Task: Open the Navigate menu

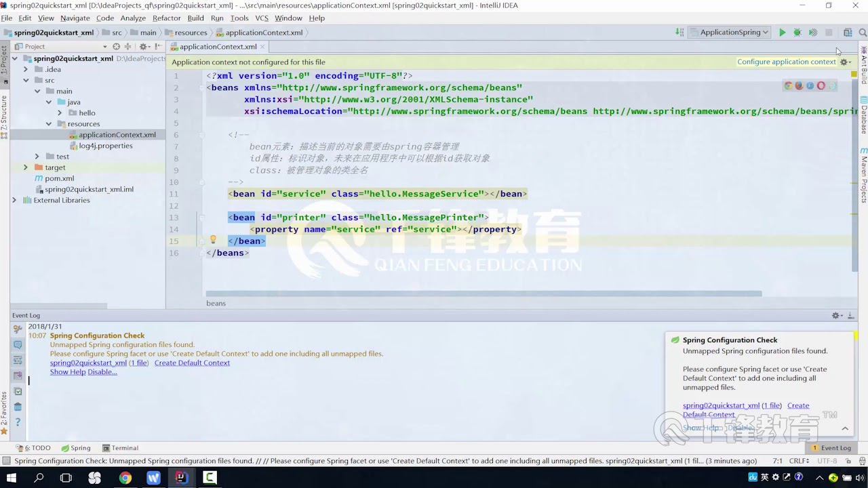Action: click(x=75, y=18)
